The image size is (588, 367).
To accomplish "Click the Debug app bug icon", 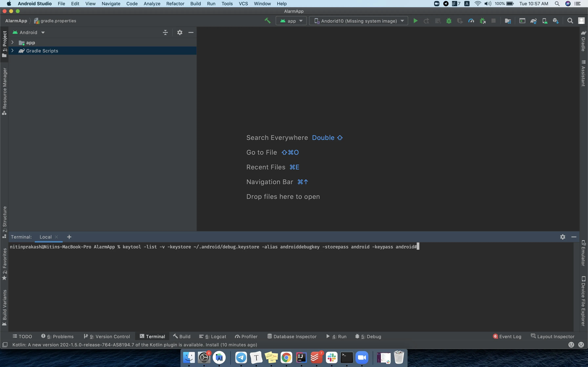I will pyautogui.click(x=449, y=21).
